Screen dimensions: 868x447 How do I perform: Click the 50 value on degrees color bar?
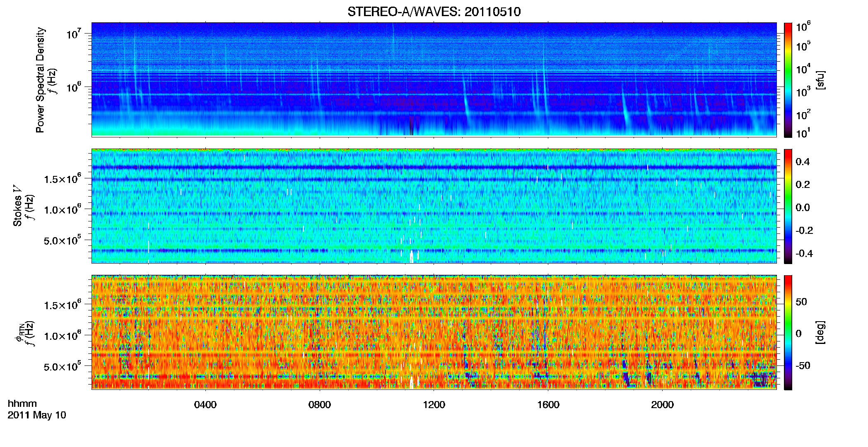click(x=801, y=302)
